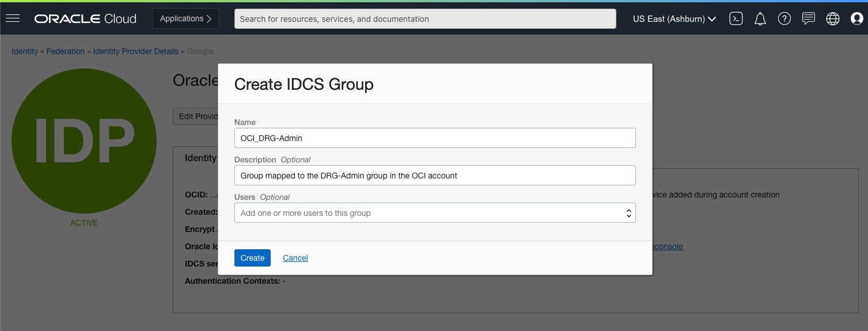Click the Description input field
The image size is (868, 331).
pyautogui.click(x=435, y=176)
